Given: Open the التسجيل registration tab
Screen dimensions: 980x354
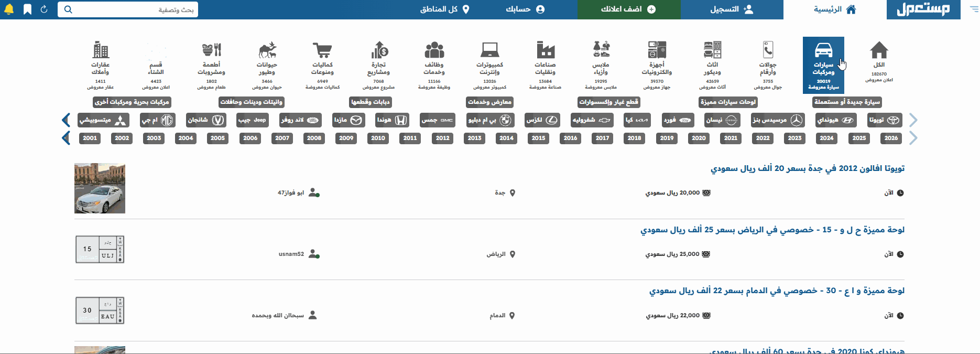Looking at the screenshot, I should coord(732,9).
